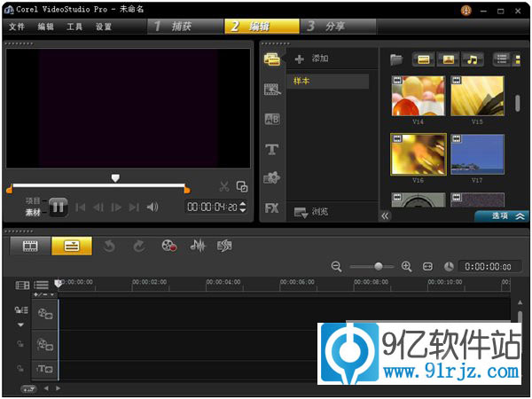532x399 pixels.
Task: Select the V17 video thumbnail
Action: (x=477, y=154)
